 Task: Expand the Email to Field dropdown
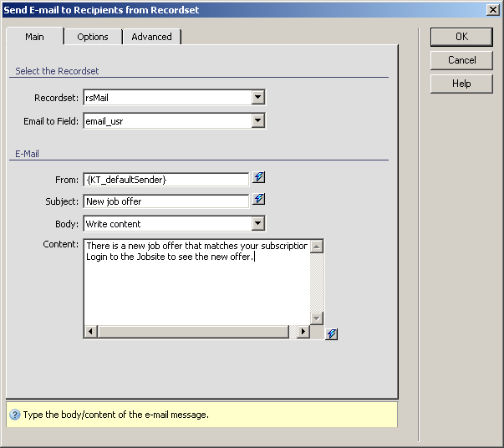point(258,121)
